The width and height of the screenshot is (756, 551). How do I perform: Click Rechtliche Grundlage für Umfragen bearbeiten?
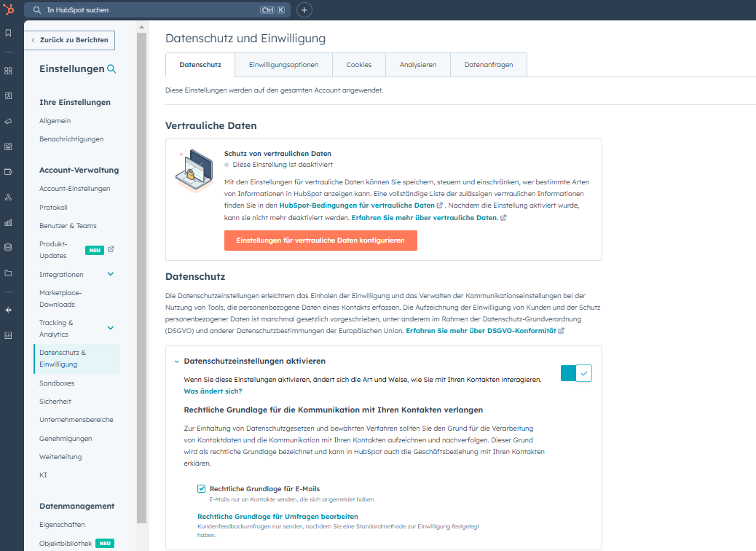277,517
